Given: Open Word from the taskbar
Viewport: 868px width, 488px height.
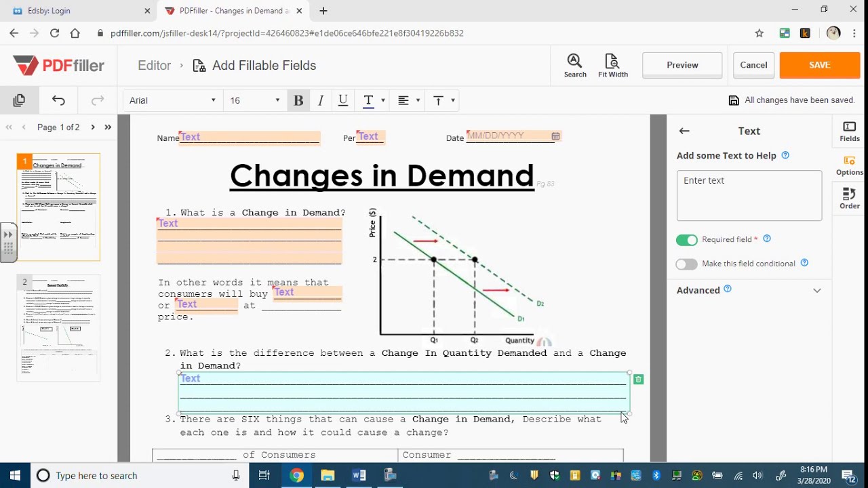Looking at the screenshot, I should coord(359,475).
